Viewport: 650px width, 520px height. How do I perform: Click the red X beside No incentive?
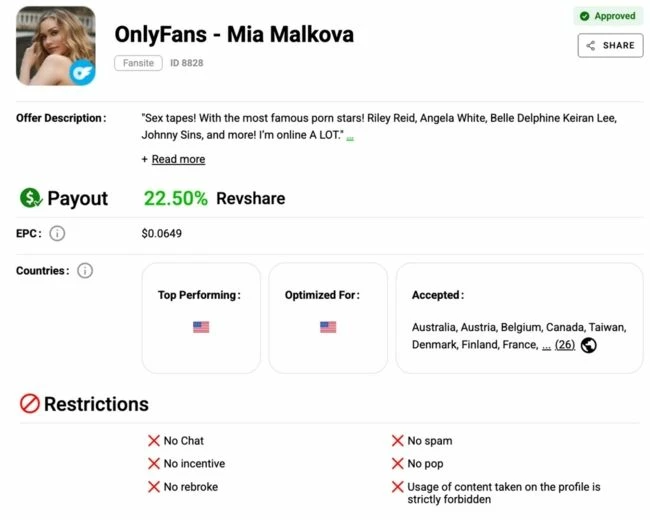(x=154, y=464)
